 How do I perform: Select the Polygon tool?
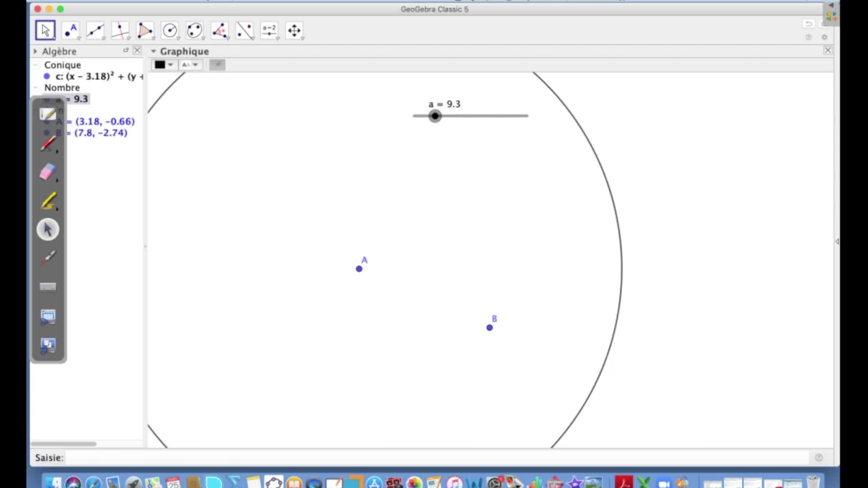click(x=145, y=30)
